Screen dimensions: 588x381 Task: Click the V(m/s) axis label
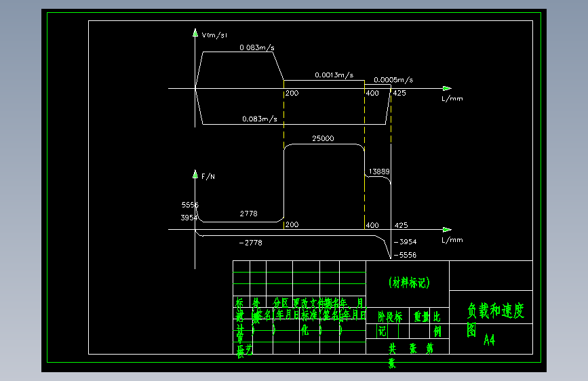[214, 35]
